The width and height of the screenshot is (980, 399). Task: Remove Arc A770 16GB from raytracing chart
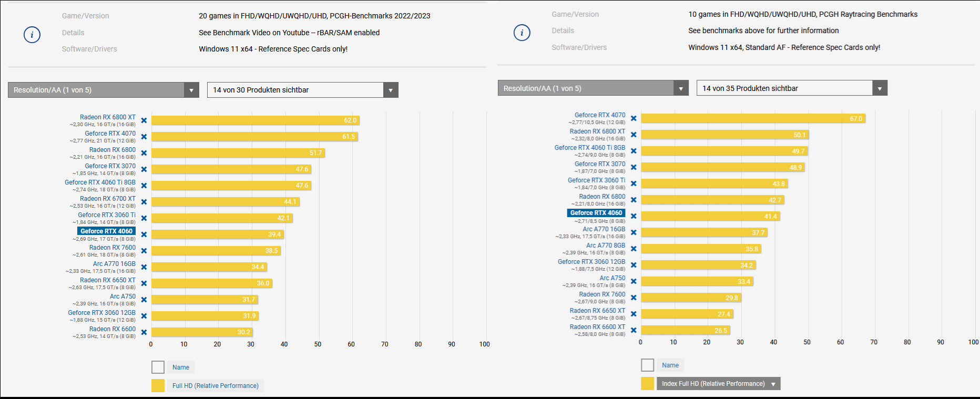pyautogui.click(x=634, y=232)
